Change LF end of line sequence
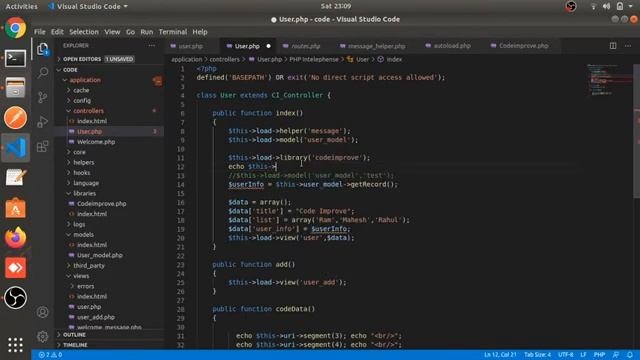The image size is (640, 360). 583,355
